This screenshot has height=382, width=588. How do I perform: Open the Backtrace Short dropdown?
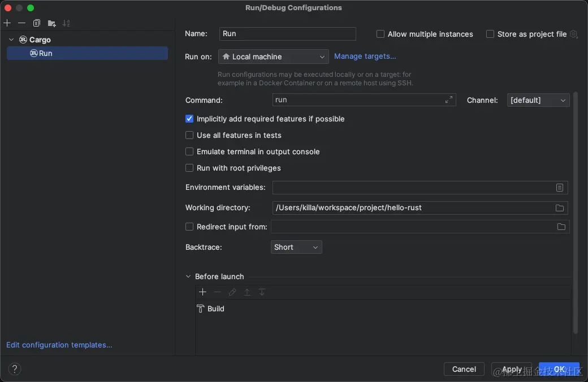pos(296,247)
